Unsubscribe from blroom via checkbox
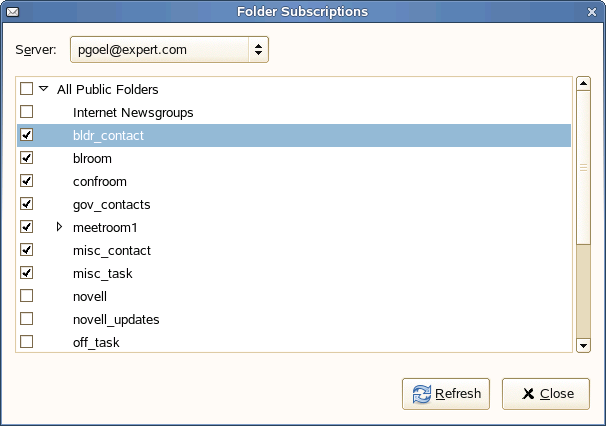The width and height of the screenshot is (606, 426). tap(27, 158)
